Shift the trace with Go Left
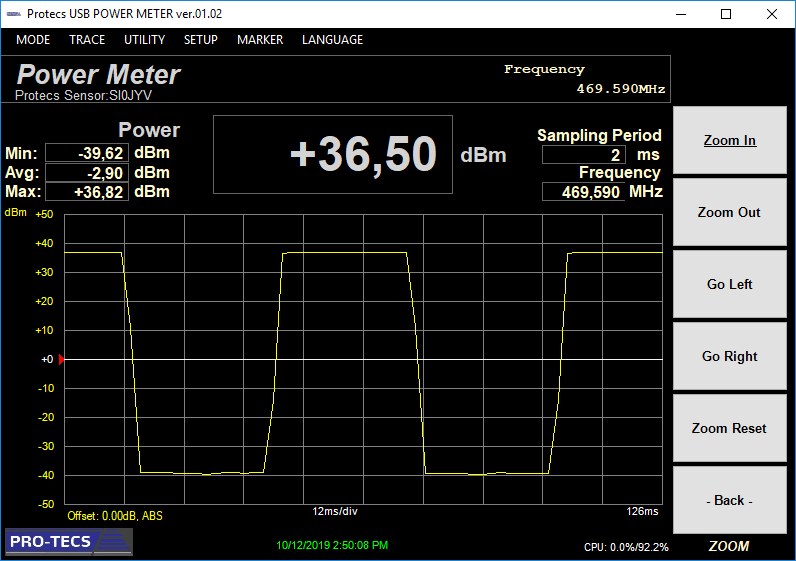This screenshot has width=796, height=561. point(729,285)
